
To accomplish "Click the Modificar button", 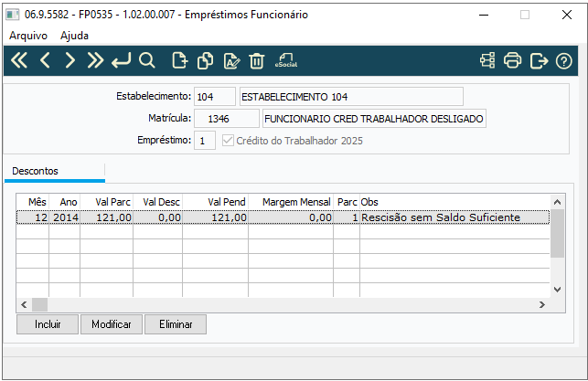I will [x=112, y=324].
